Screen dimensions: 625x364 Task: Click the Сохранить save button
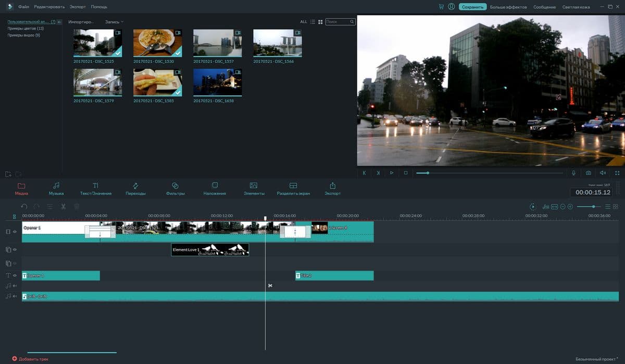coord(472,7)
